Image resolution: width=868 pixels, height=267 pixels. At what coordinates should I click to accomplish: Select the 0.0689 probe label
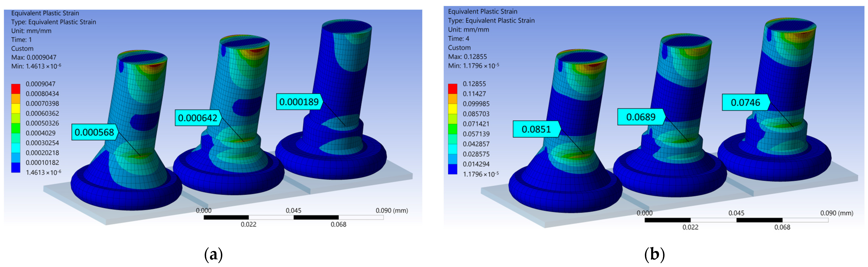(x=641, y=117)
